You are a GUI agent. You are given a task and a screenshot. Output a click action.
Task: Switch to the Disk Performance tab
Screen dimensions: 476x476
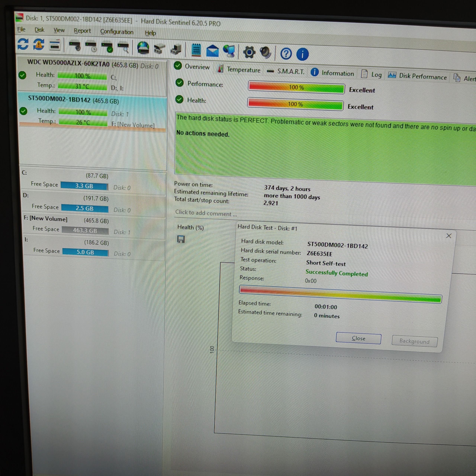click(417, 76)
